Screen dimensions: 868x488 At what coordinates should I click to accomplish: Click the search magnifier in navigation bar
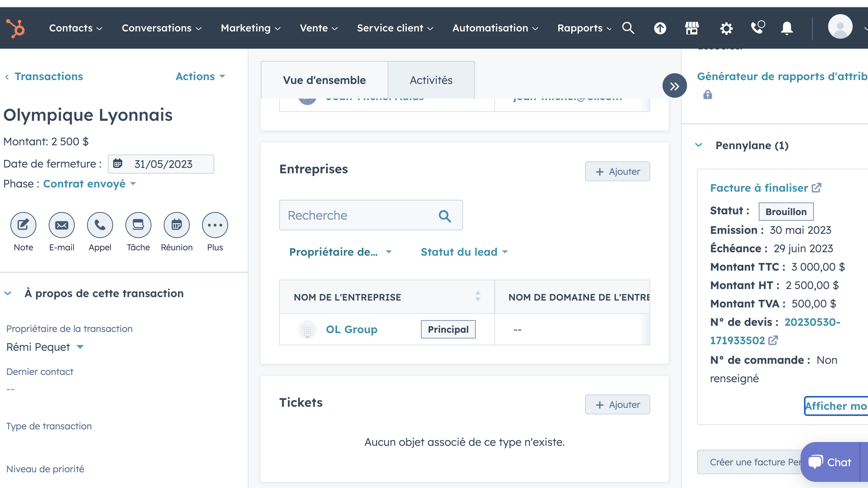pos(628,28)
